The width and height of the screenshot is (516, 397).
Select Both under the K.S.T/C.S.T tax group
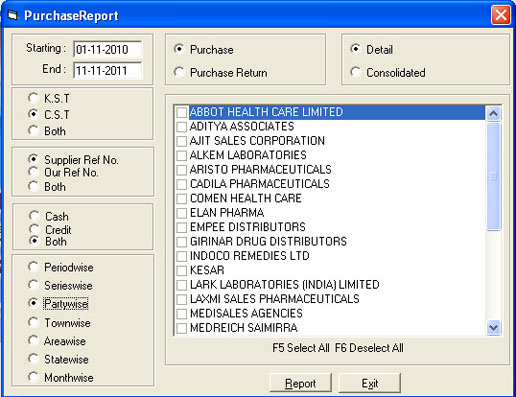[33, 130]
